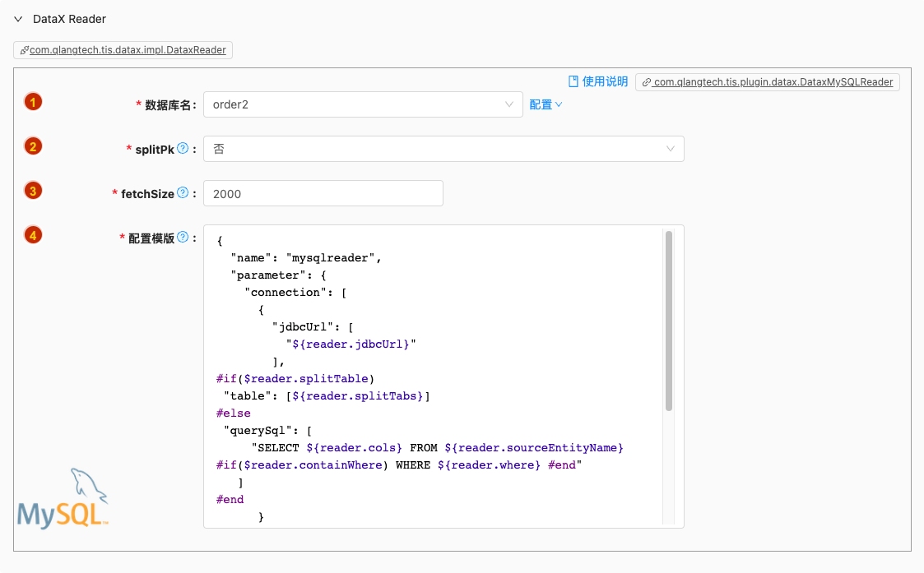Open the splitPk dropdown set to 否
This screenshot has height=573, width=924.
443,149
